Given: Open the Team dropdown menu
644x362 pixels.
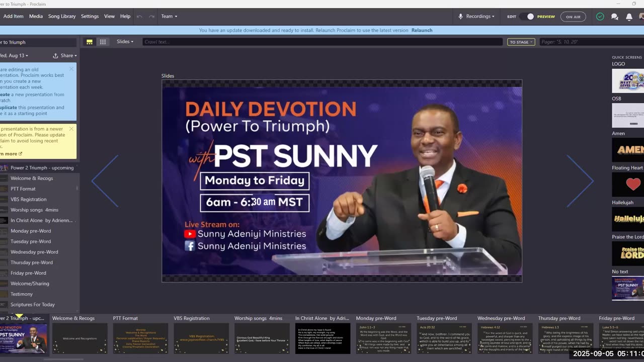Looking at the screenshot, I should [169, 17].
